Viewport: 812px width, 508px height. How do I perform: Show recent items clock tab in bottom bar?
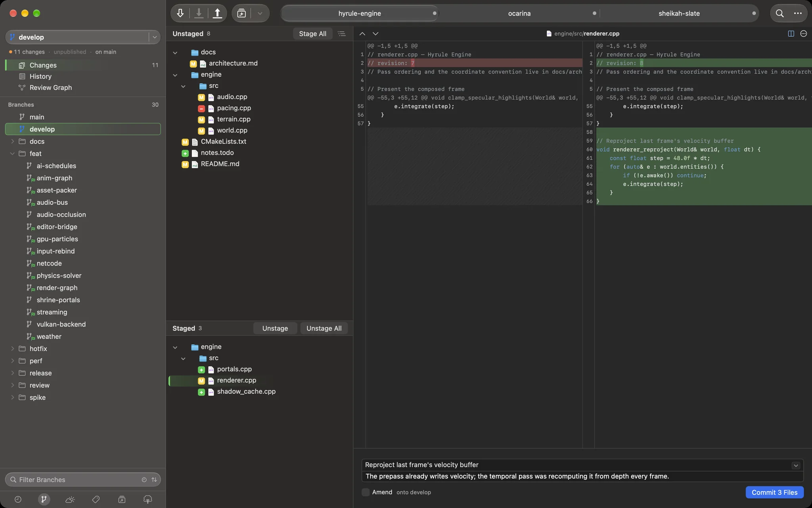18,499
